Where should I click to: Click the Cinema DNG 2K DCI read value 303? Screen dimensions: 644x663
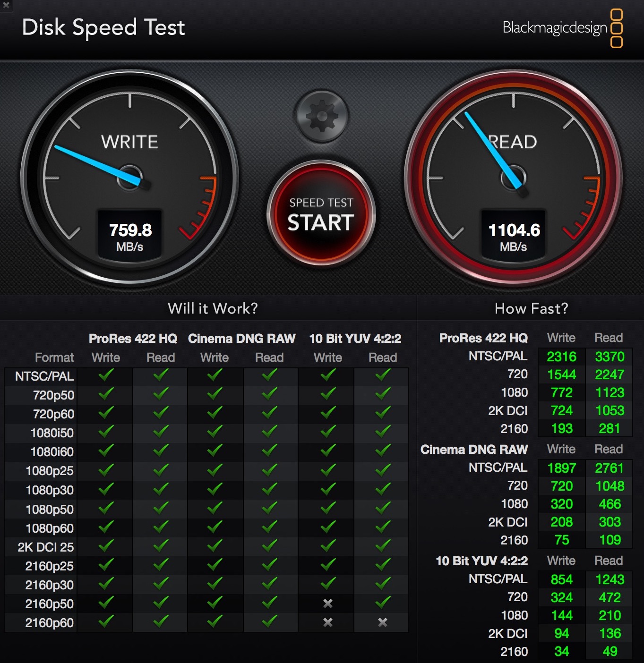610,522
